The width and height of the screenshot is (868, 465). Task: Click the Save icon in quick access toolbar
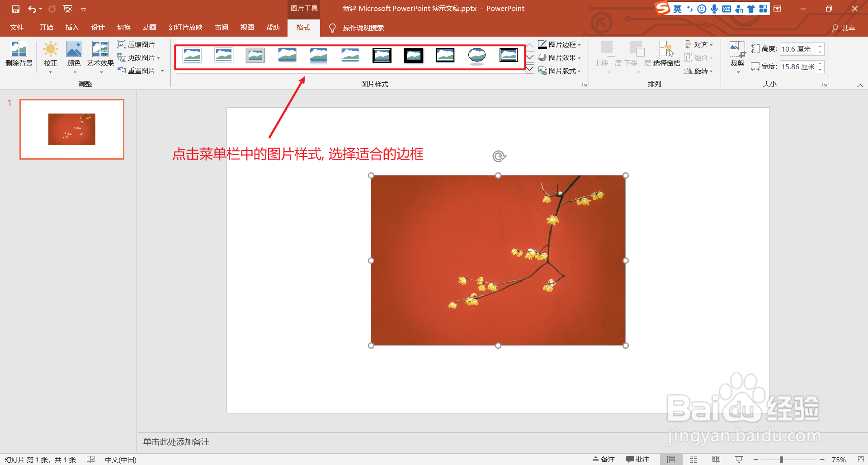[x=16, y=9]
